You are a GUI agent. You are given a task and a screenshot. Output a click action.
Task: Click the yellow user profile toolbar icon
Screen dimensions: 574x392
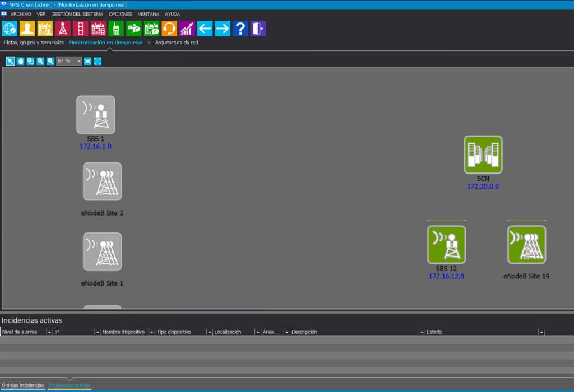27,29
